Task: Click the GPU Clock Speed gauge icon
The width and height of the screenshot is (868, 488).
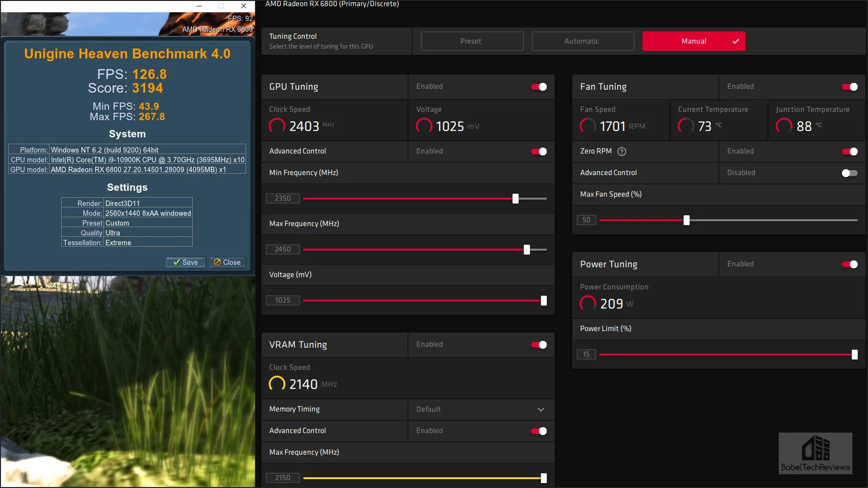Action: click(x=277, y=126)
